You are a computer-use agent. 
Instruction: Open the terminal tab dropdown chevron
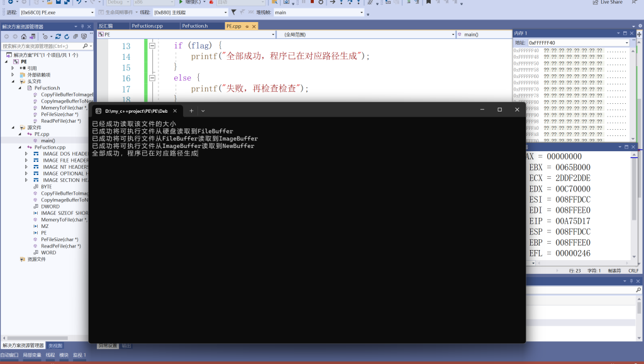pos(203,110)
